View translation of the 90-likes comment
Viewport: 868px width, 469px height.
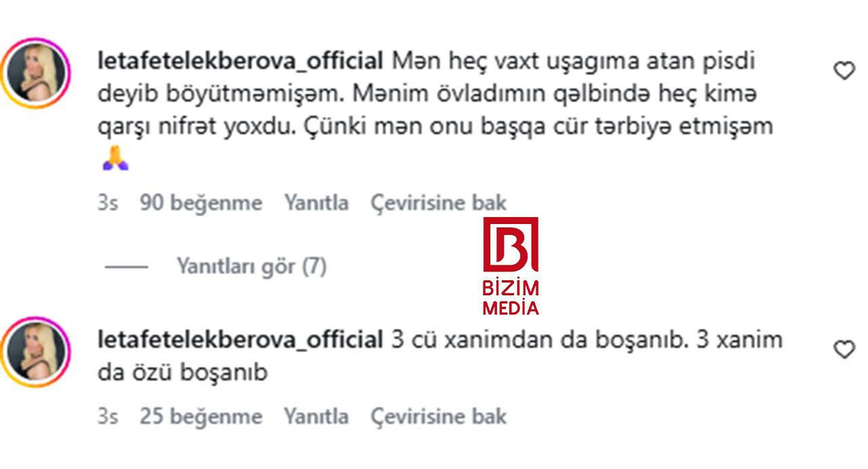pyautogui.click(x=439, y=202)
